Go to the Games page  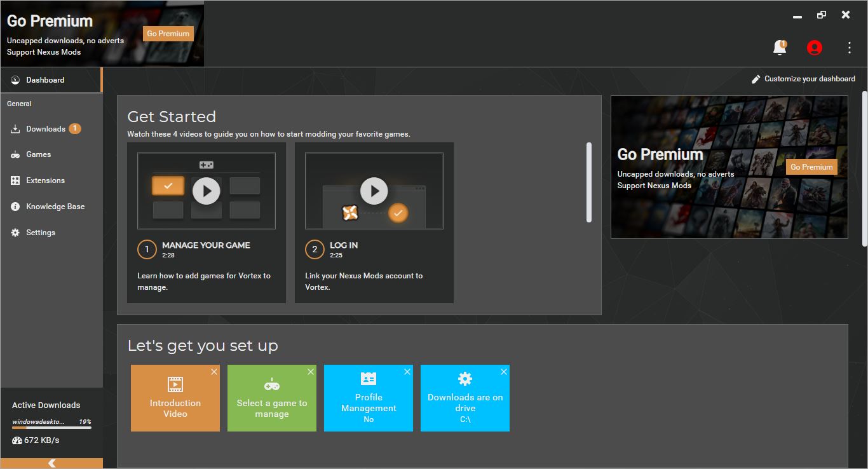click(51, 154)
